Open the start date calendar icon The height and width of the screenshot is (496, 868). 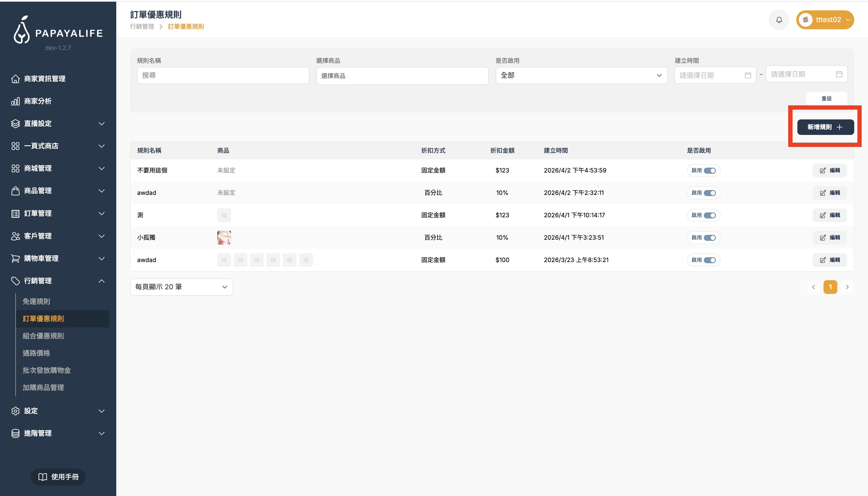[x=748, y=75]
